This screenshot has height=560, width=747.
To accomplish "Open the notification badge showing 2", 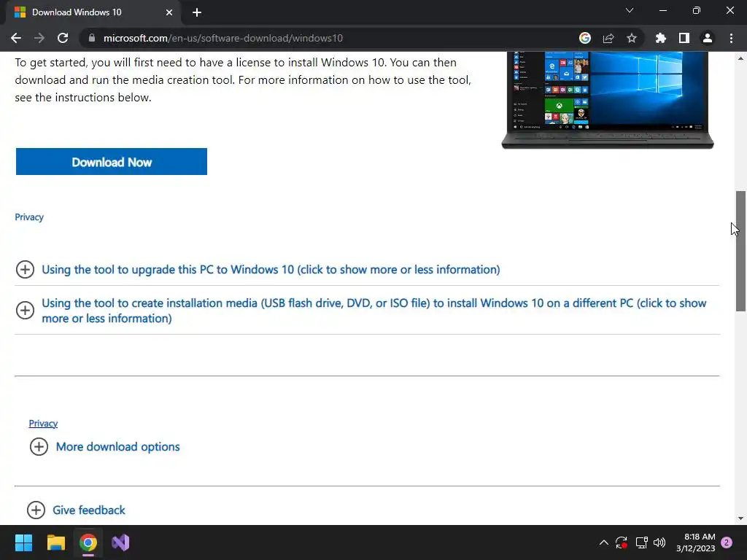I will [x=727, y=542].
